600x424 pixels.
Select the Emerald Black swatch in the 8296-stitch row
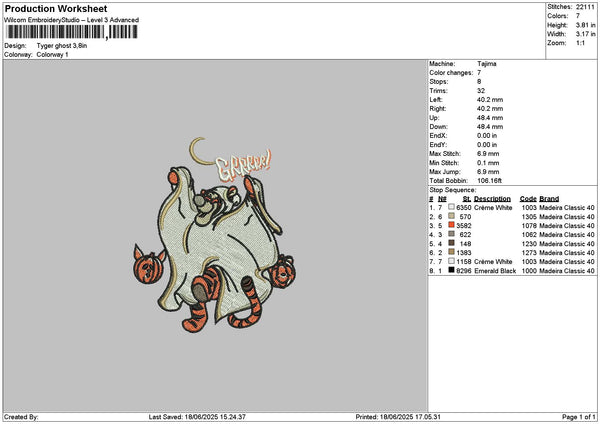pyautogui.click(x=452, y=270)
